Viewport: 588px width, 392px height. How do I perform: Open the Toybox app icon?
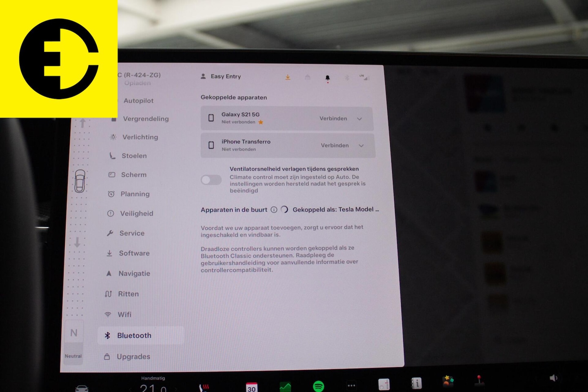tap(448, 381)
